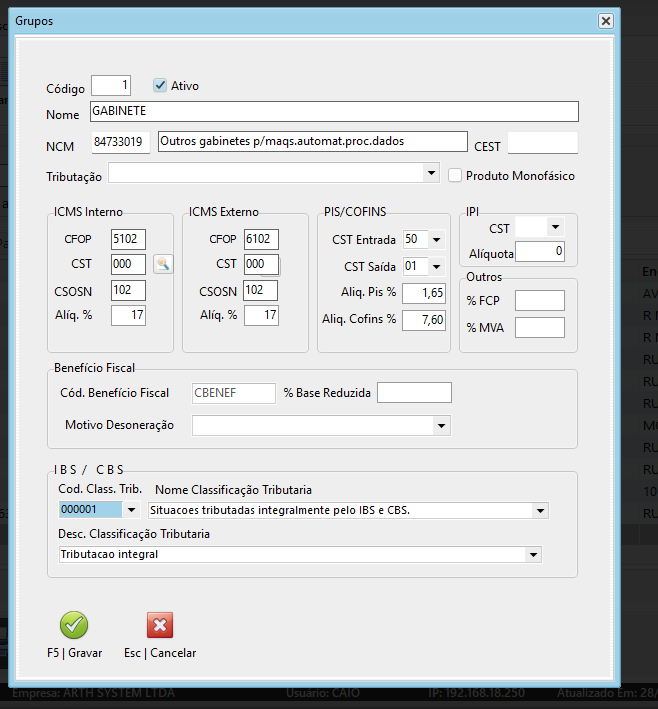Open the Motivo Desoneração dropdown
Screen dimensions: 658x709
(442, 426)
